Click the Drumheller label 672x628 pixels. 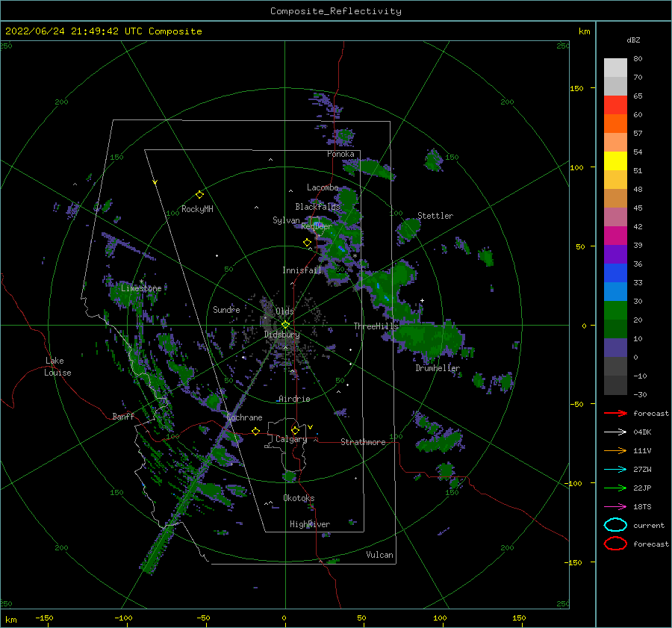(438, 368)
